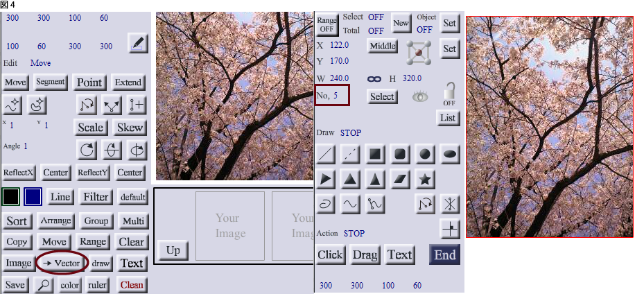Open the List panel
644x294 pixels.
click(448, 118)
